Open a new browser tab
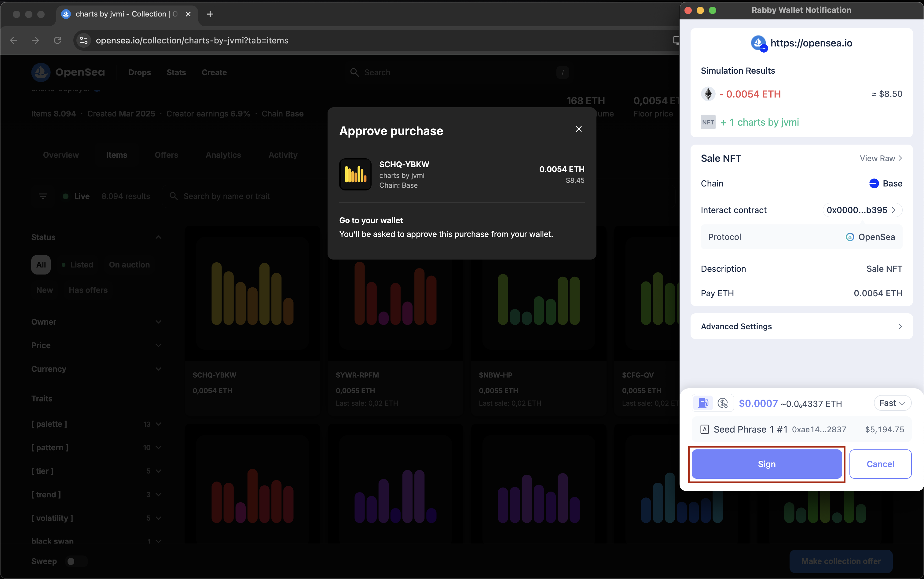This screenshot has width=924, height=579. [210, 14]
